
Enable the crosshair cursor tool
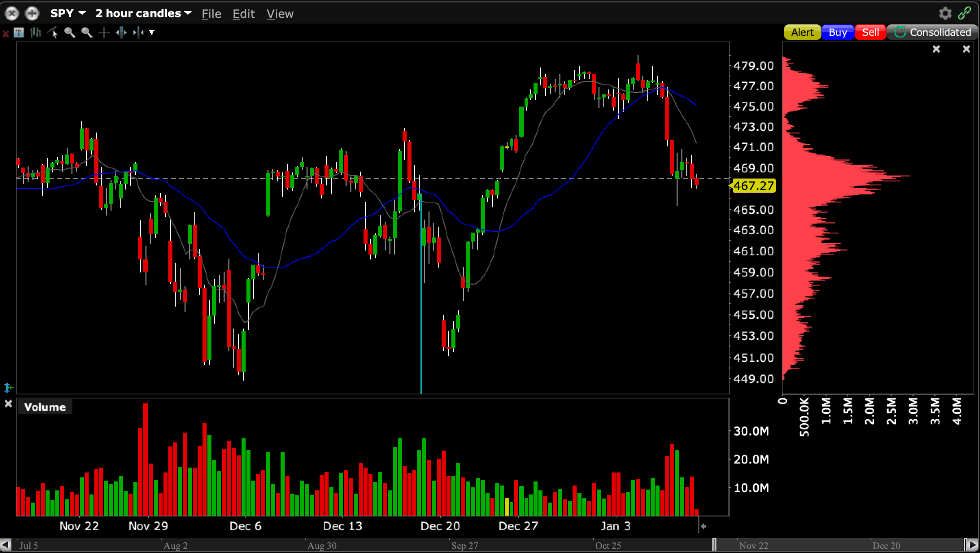[104, 33]
